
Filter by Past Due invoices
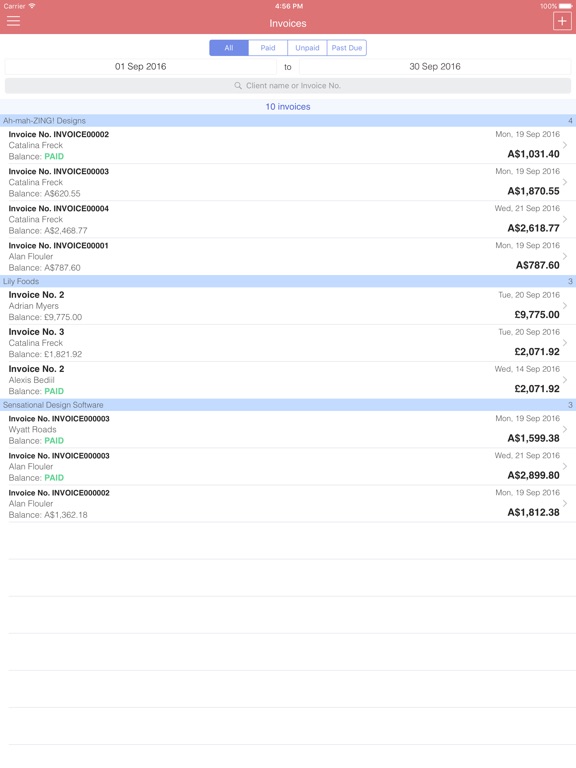347,48
